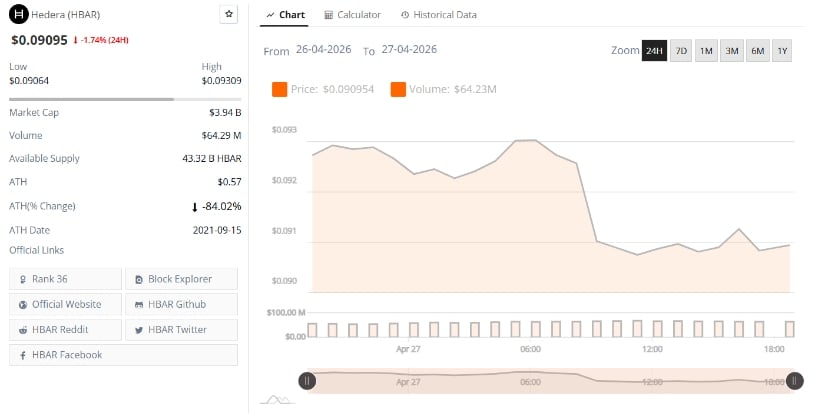Viewport: 825px width, 413px height.
Task: Click the Hedera logo icon
Action: click(17, 15)
